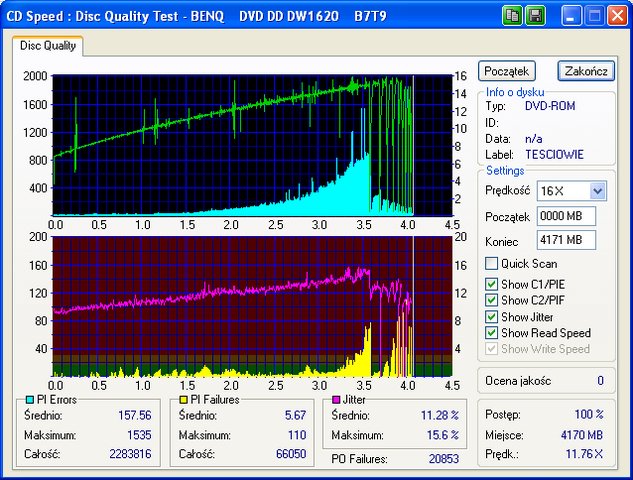Toggle the Show Read Speed checkbox
The image size is (633, 480).
click(491, 333)
